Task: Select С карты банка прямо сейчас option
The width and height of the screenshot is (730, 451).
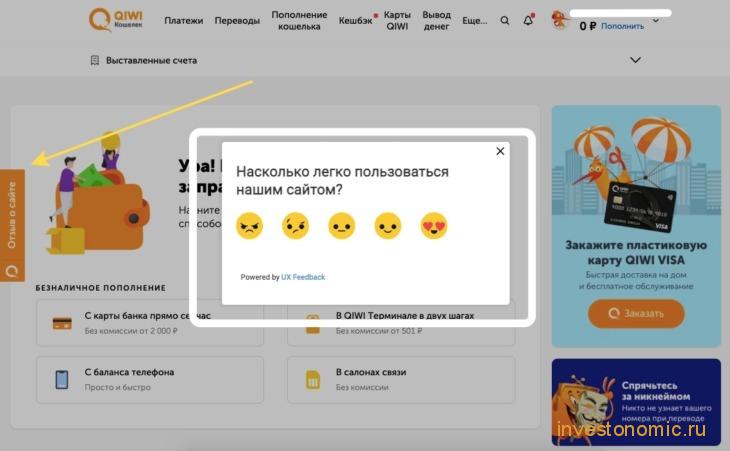Action: click(150, 323)
